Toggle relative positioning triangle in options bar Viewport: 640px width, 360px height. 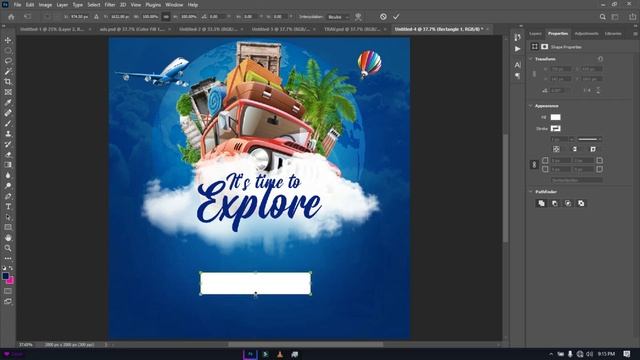(x=96, y=17)
